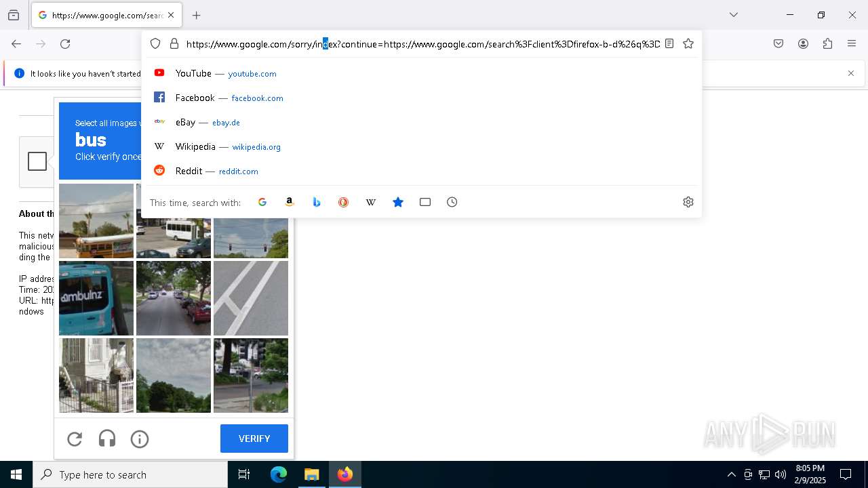Search with Google one-off icon
868x488 pixels.
262,202
